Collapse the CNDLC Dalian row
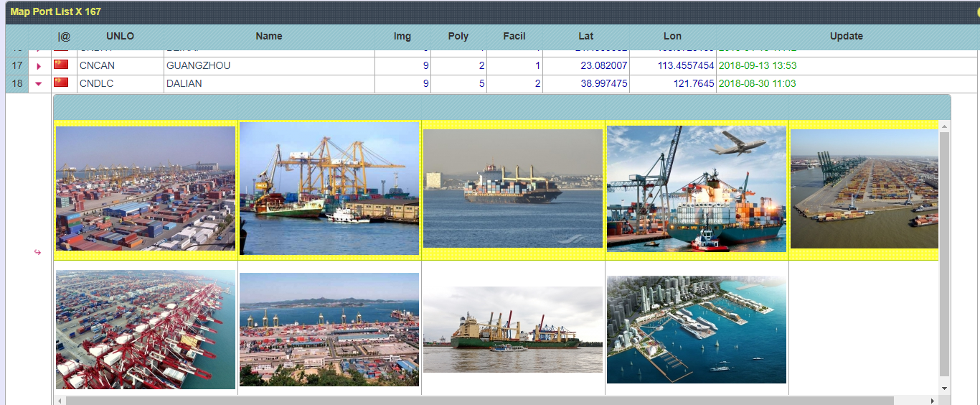 pyautogui.click(x=39, y=83)
